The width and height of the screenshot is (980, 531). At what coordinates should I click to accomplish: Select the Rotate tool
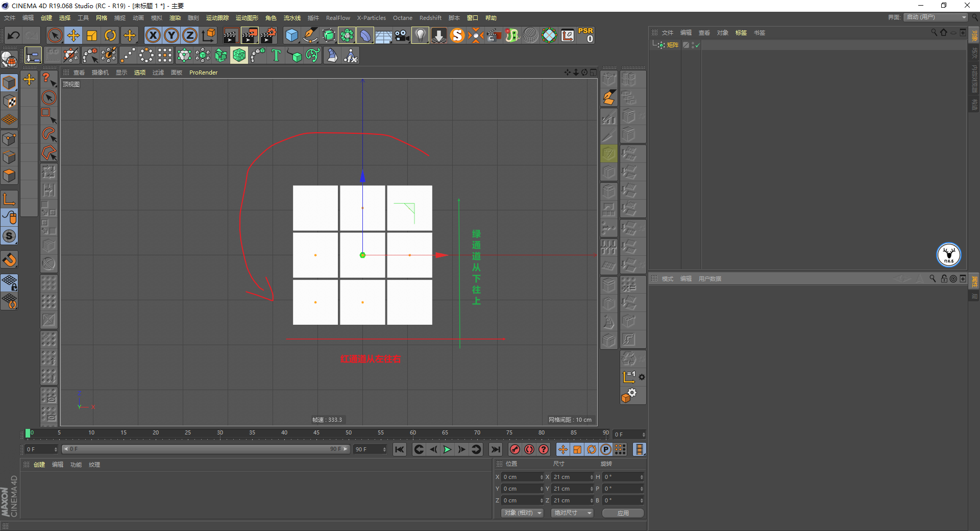(x=110, y=35)
